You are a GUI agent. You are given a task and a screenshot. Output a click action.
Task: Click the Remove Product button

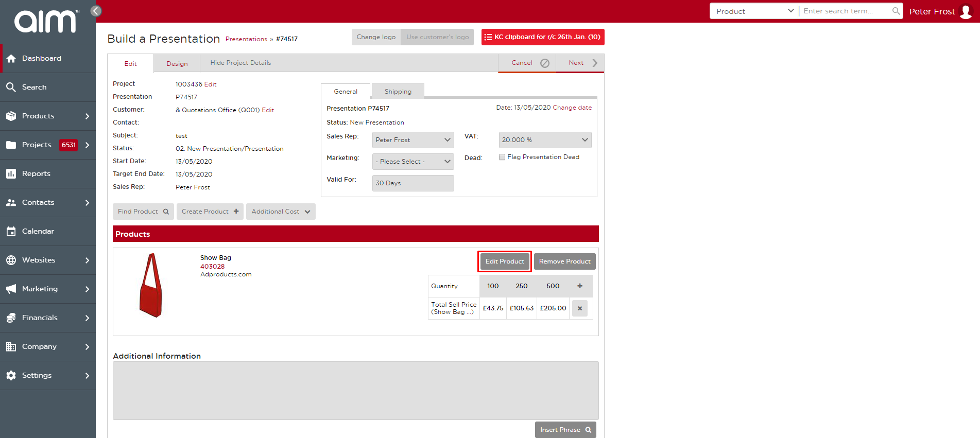[x=565, y=261]
